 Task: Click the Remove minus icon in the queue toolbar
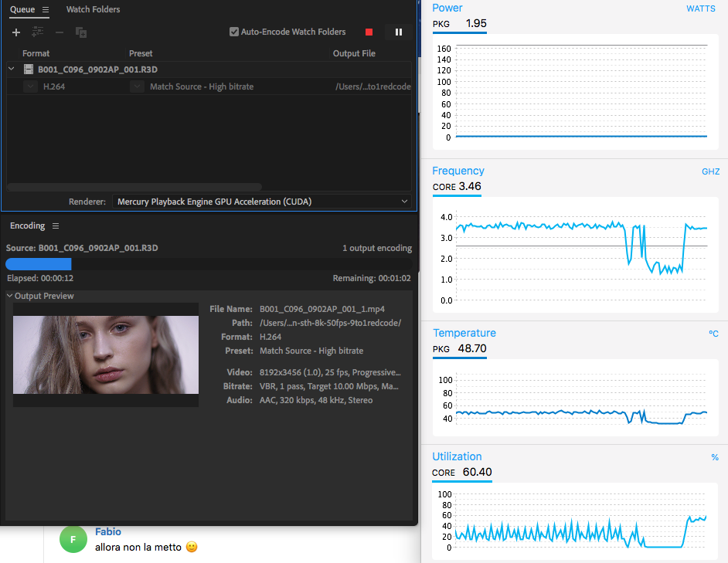[60, 32]
